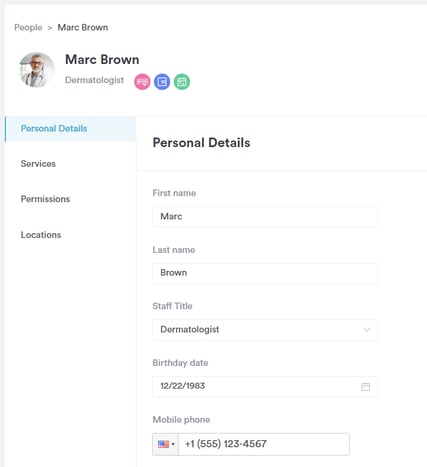Click Marc Brown breadcrumb item
The width and height of the screenshot is (427, 467).
[x=83, y=27]
